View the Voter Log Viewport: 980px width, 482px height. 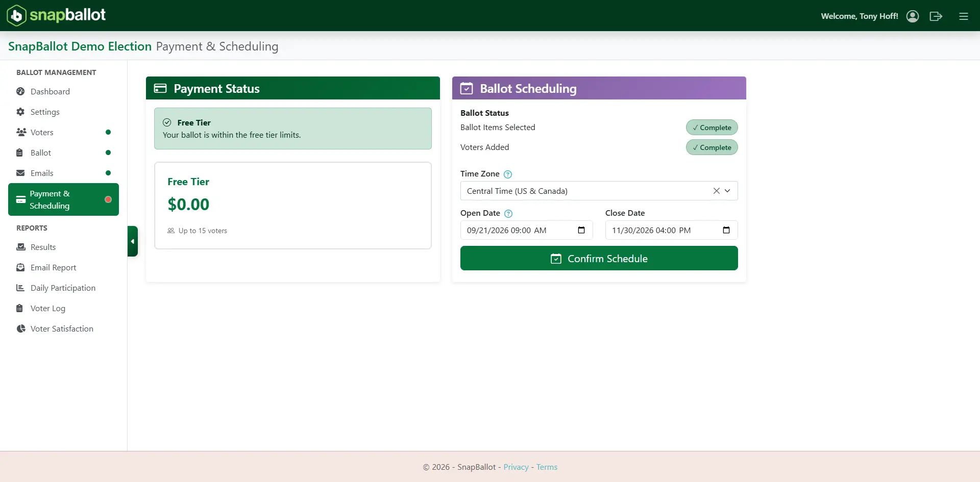coord(63,308)
